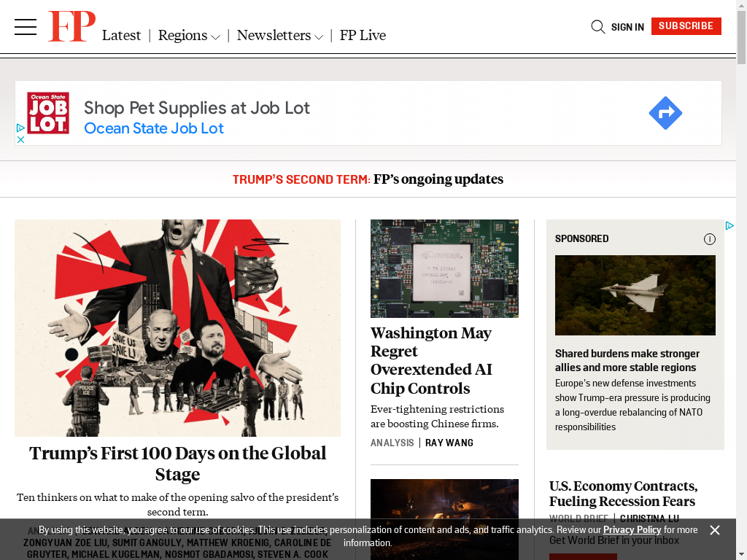Open Trump's Second Term ongoing updates
This screenshot has width=747, height=560.
[368, 179]
